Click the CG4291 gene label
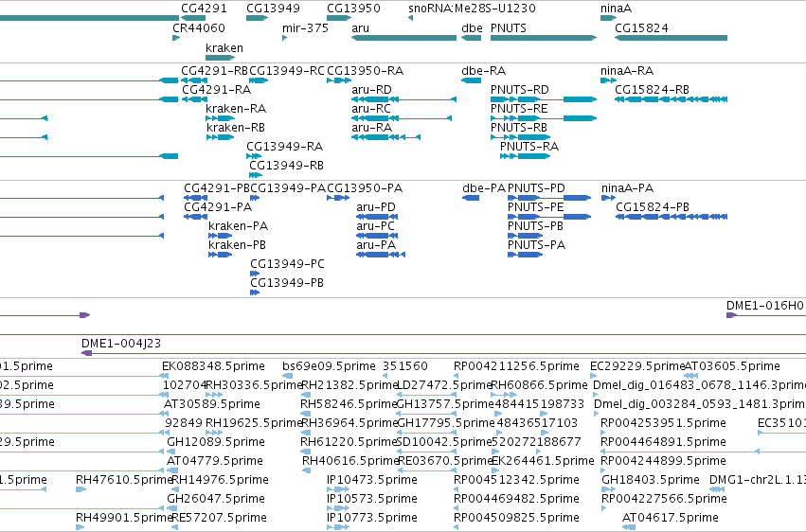The width and height of the screenshot is (806, 532). 204,9
